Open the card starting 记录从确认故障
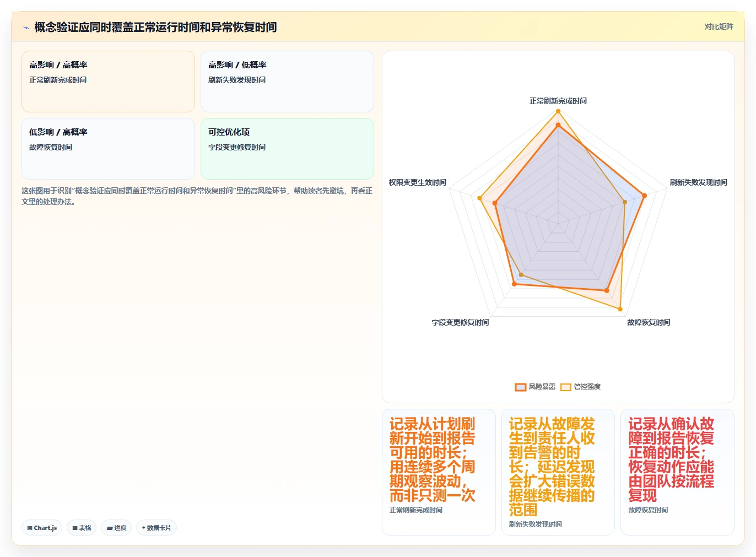The width and height of the screenshot is (756, 557). (677, 472)
